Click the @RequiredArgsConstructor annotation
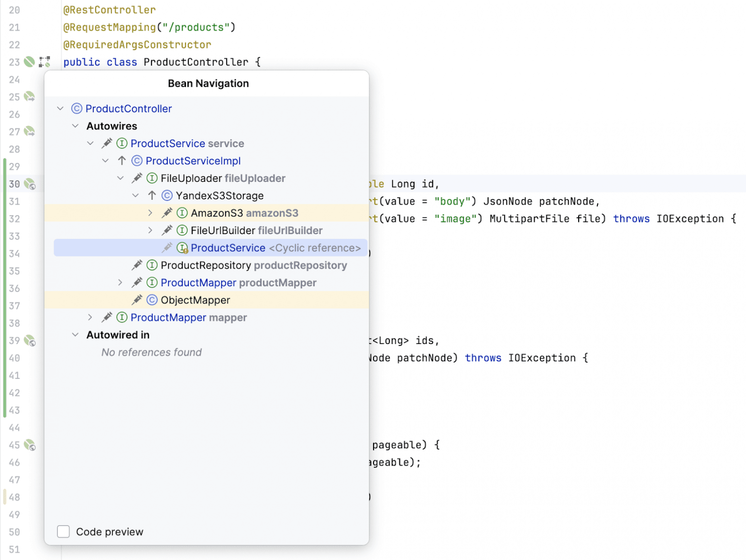The image size is (746, 560). (x=137, y=45)
